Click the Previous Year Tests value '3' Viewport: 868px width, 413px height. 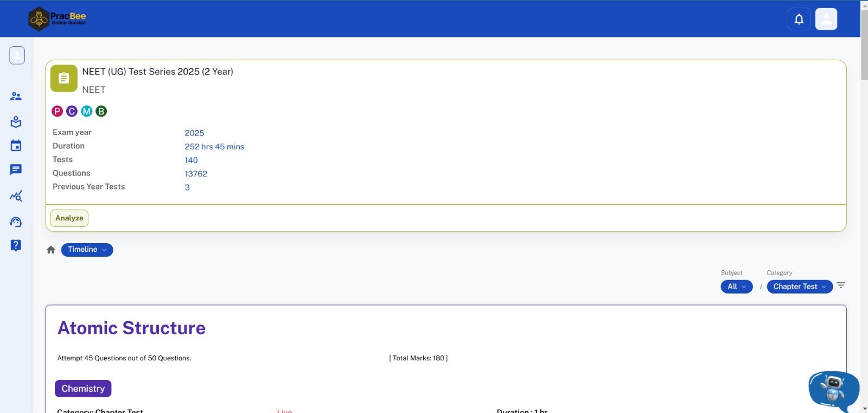(187, 187)
